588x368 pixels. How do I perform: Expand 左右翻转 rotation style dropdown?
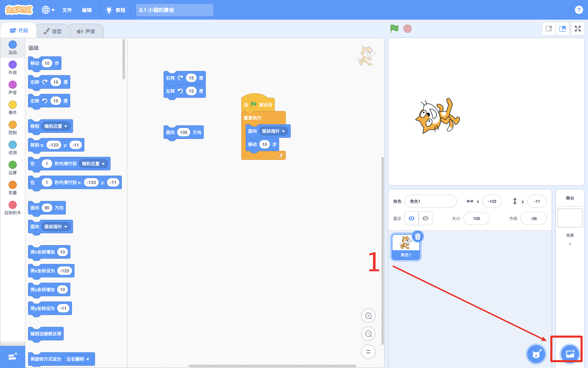pyautogui.click(x=78, y=359)
